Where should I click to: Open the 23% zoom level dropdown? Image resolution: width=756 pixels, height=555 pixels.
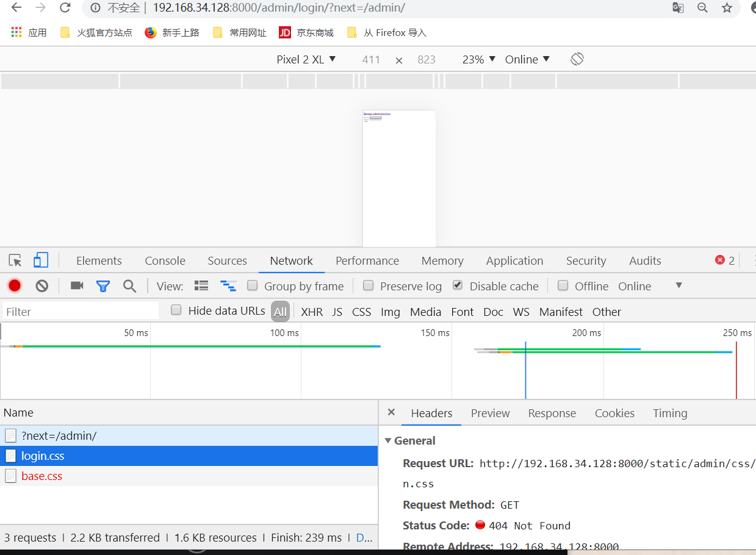click(478, 59)
